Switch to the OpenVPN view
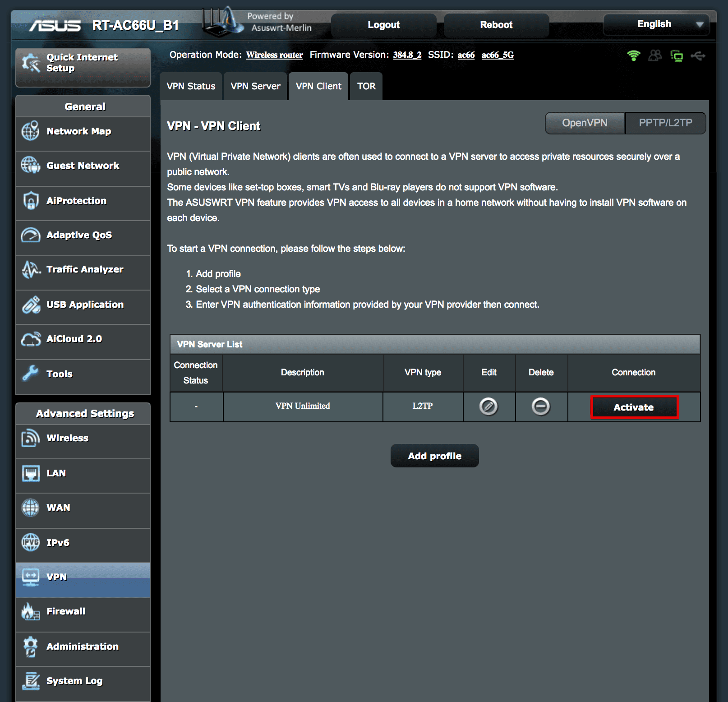Screen dimensions: 728x702 (x=585, y=123)
